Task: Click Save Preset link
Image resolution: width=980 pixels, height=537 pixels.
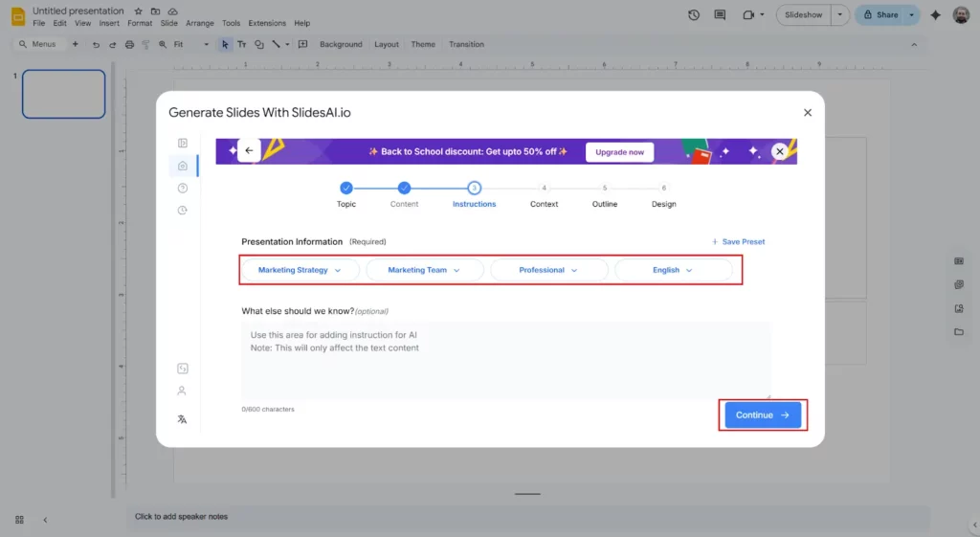Action: [x=738, y=242]
